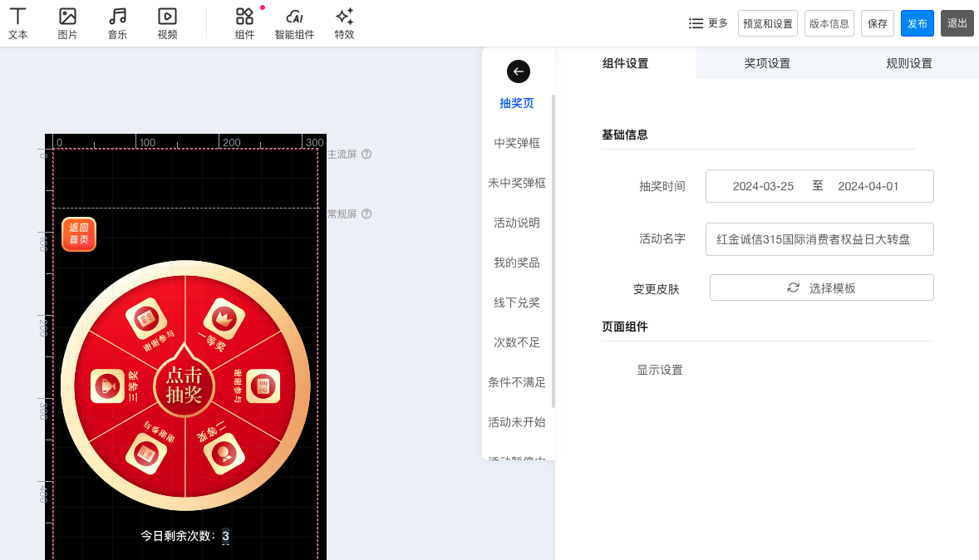Click the 变更皮肤 label
Screen dimensions: 979x560
[x=657, y=290]
